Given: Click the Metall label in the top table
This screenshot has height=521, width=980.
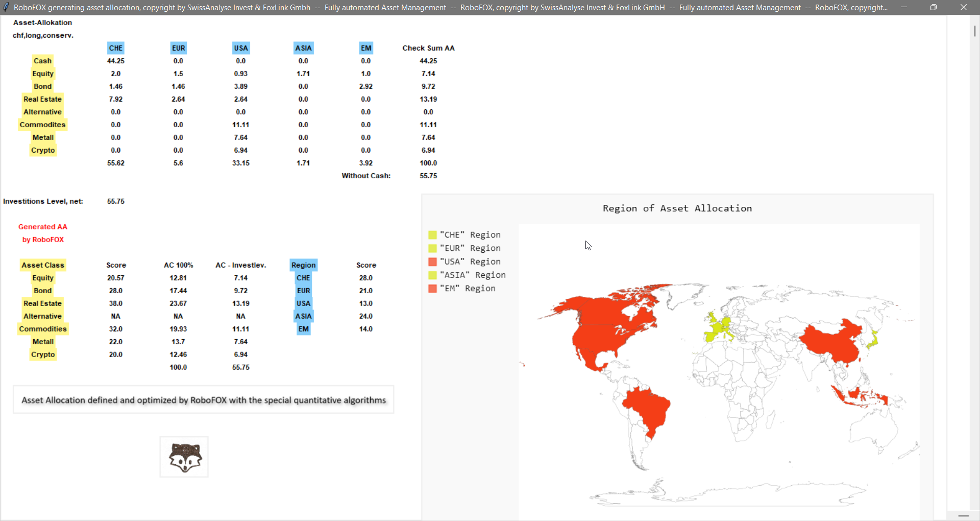Looking at the screenshot, I should [x=43, y=137].
